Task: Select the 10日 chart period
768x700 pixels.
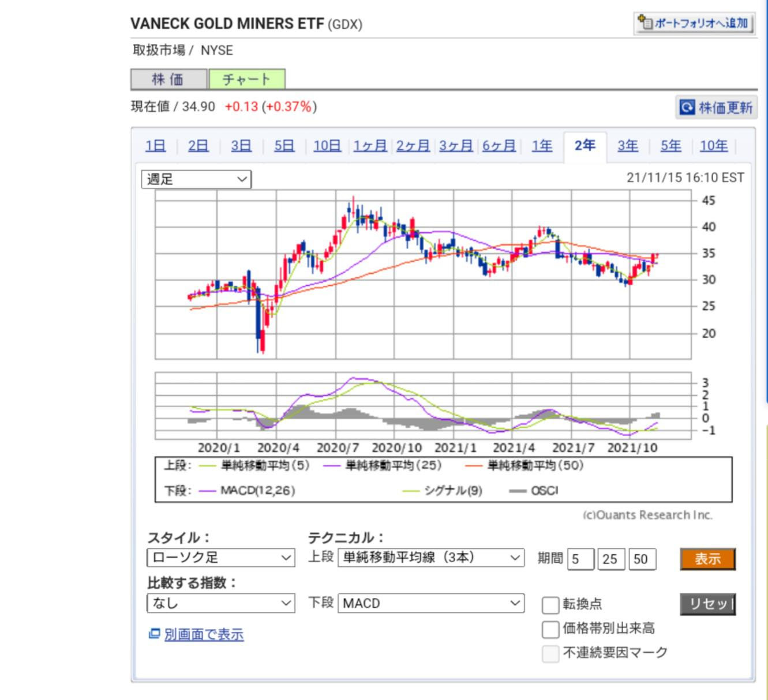Action: (327, 146)
